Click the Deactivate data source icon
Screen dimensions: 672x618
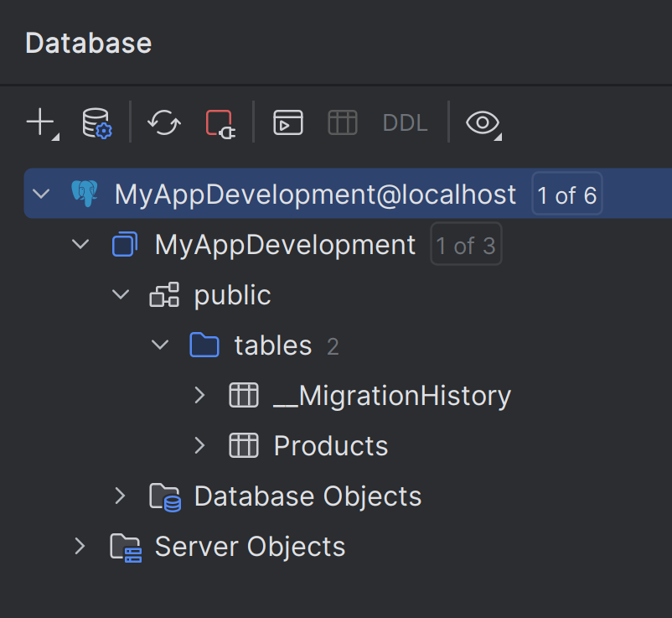coord(220,122)
